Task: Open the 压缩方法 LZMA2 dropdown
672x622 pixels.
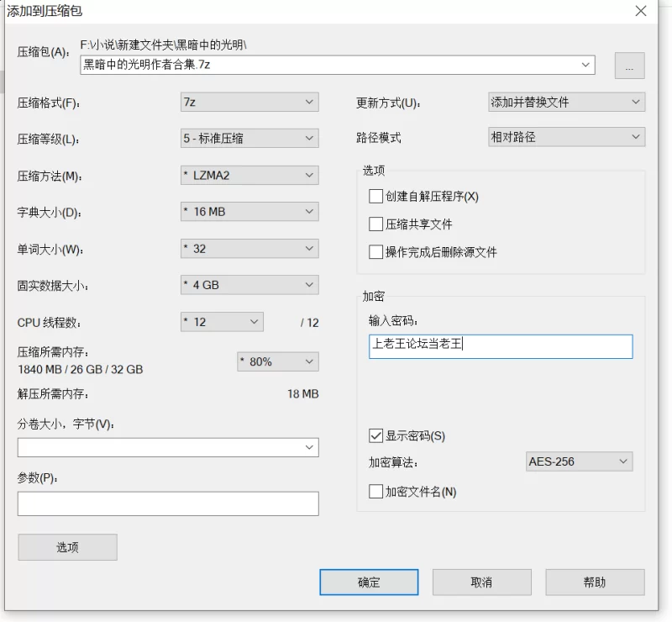Action: [x=249, y=176]
